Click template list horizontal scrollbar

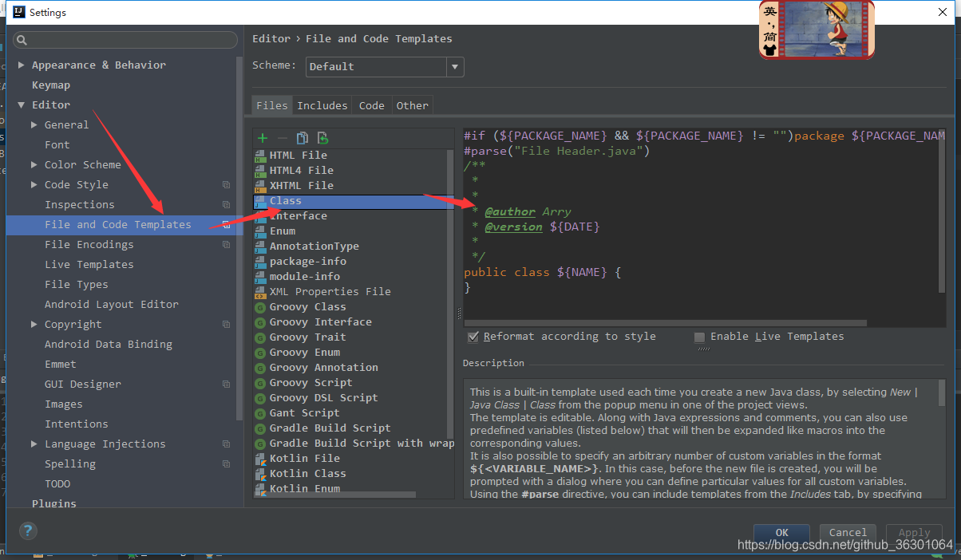335,495
